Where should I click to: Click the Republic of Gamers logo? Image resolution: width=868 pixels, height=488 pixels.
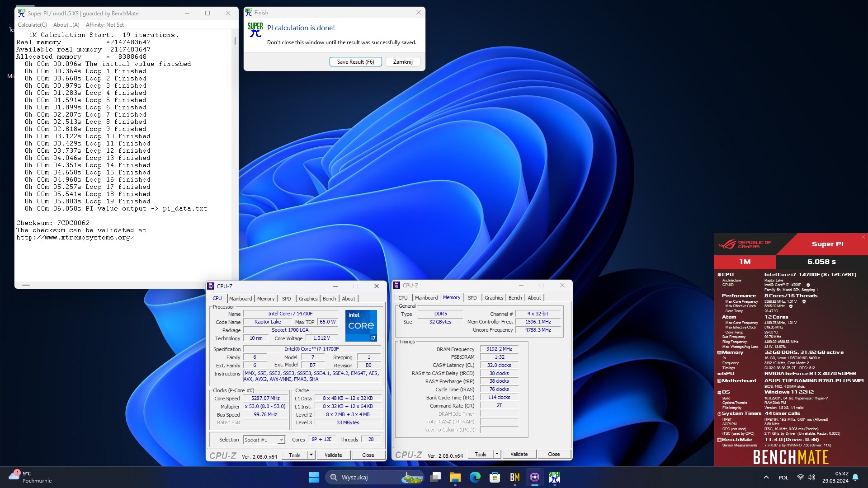pyautogui.click(x=745, y=244)
